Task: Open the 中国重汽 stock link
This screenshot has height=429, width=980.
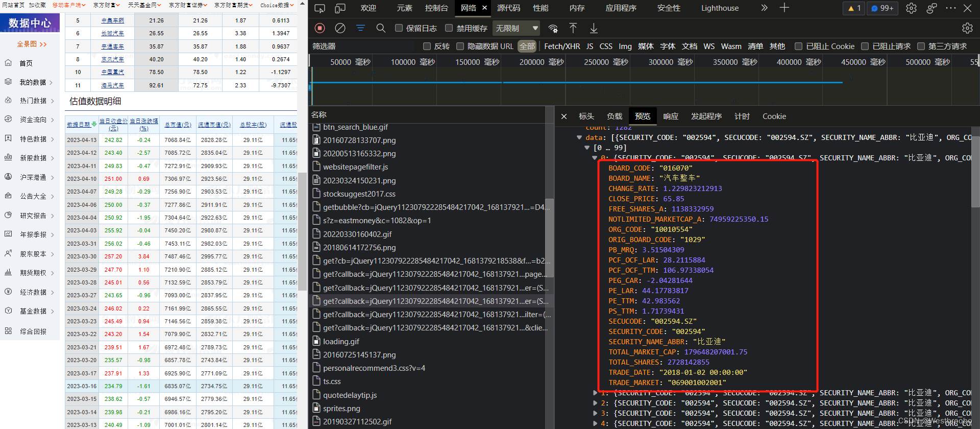Action: 112,72
